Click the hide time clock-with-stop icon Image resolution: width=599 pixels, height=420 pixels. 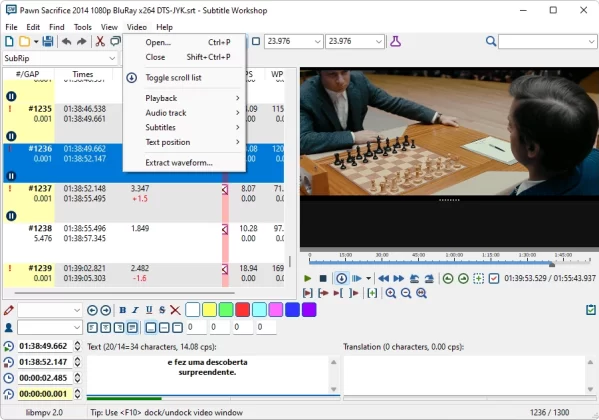pyautogui.click(x=8, y=362)
